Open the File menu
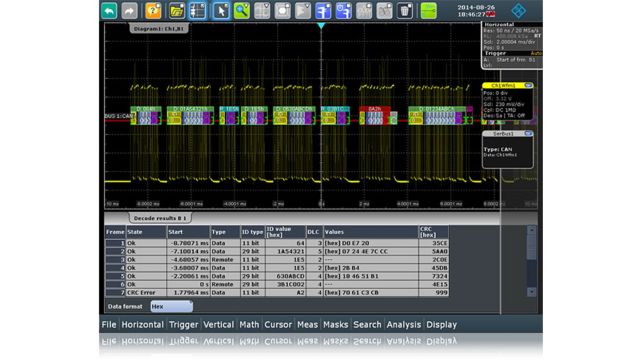640x360 pixels. point(109,324)
